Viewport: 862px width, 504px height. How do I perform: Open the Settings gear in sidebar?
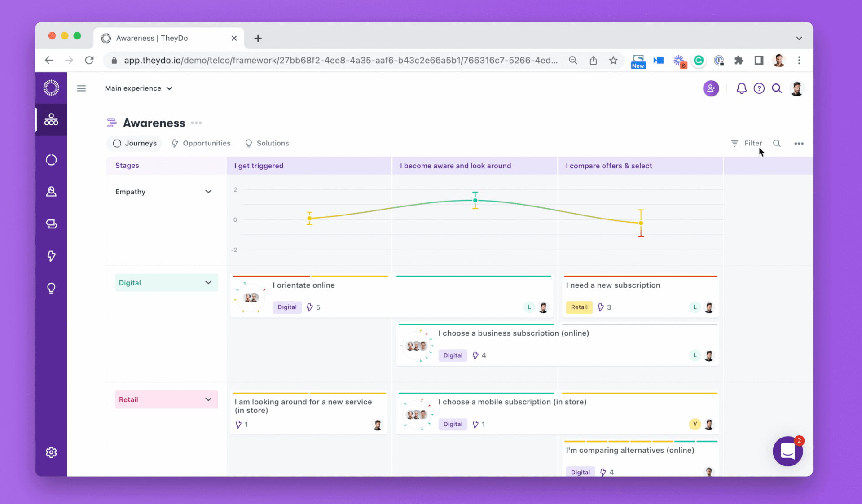click(x=51, y=452)
